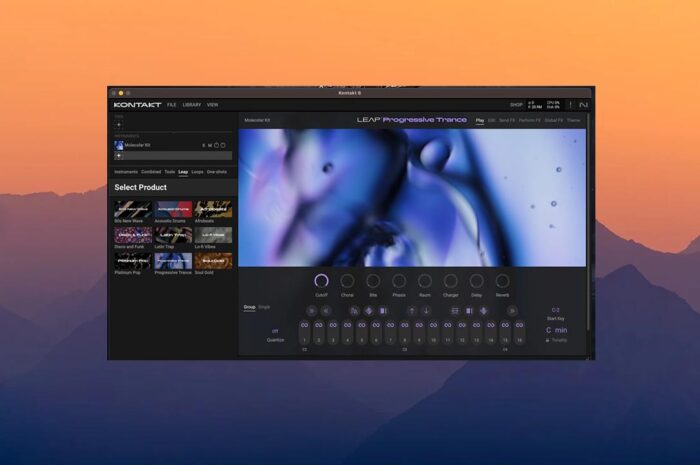700x465 pixels.
Task: Add a new item in Tools section
Action: pyautogui.click(x=119, y=125)
